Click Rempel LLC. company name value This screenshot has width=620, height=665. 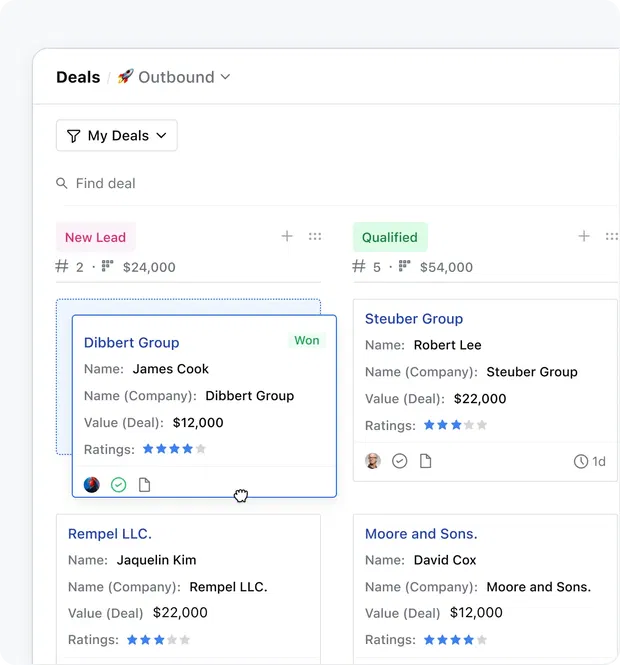coord(228,587)
